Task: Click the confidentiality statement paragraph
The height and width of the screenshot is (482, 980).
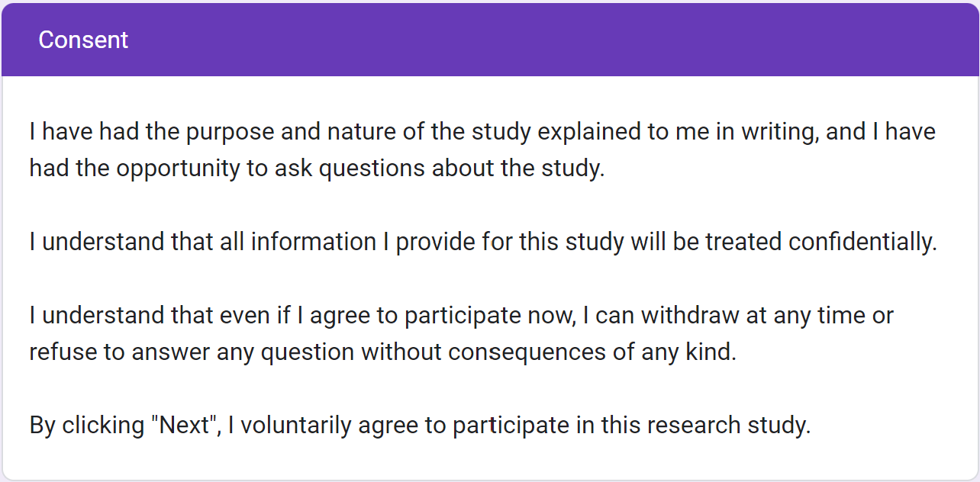Action: coord(482,242)
